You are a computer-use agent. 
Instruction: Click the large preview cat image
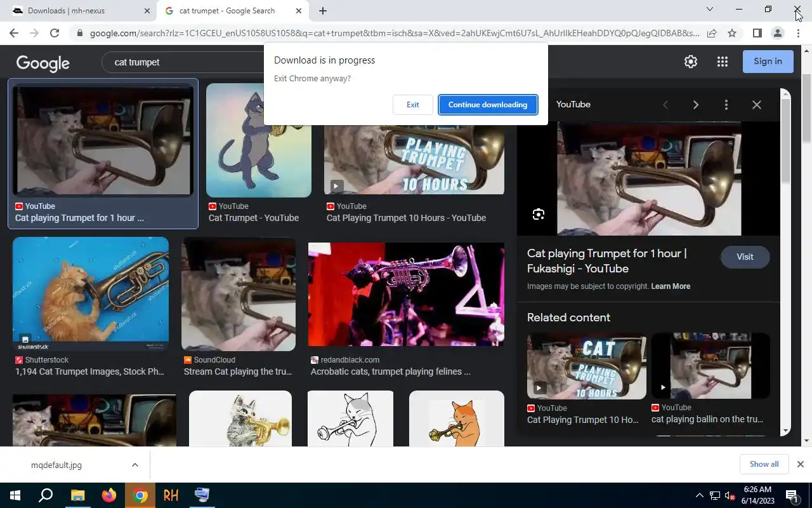649,178
